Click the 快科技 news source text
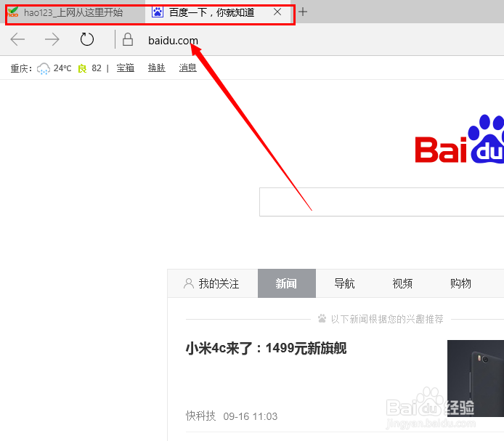Viewport: 504px width, 441px height. (x=200, y=416)
